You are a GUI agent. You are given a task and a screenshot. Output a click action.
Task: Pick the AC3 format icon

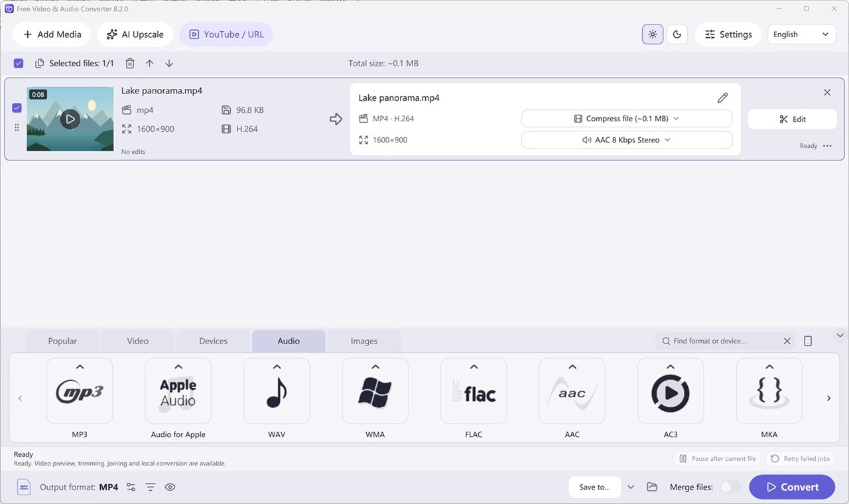[x=671, y=391]
